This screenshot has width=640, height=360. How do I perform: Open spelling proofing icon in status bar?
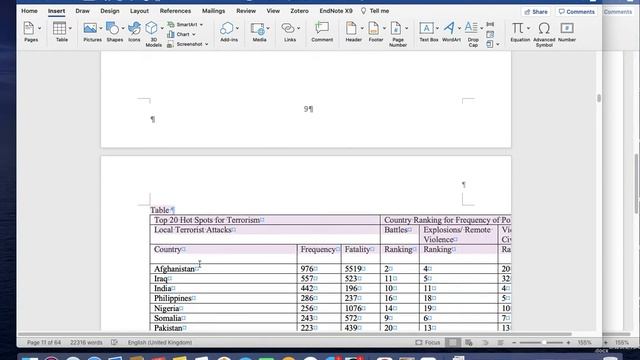pos(114,342)
